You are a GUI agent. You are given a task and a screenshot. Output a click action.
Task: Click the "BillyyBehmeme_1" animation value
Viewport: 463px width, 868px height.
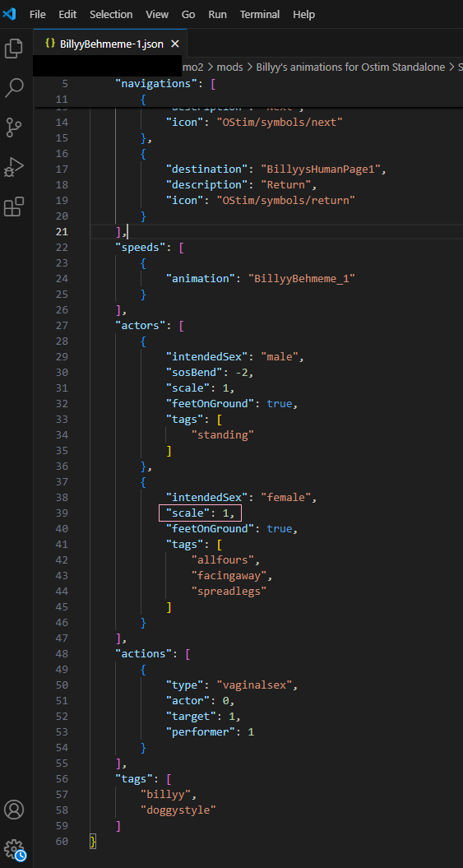301,278
